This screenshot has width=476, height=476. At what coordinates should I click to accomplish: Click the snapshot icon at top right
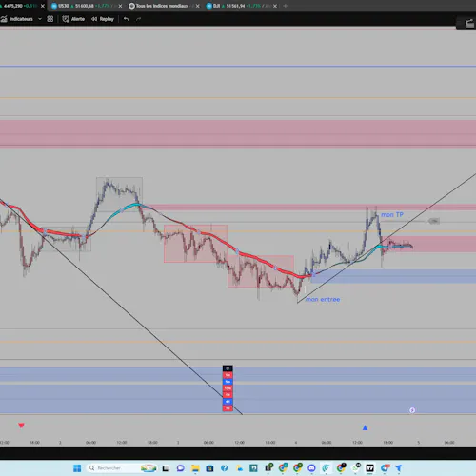tap(469, 23)
